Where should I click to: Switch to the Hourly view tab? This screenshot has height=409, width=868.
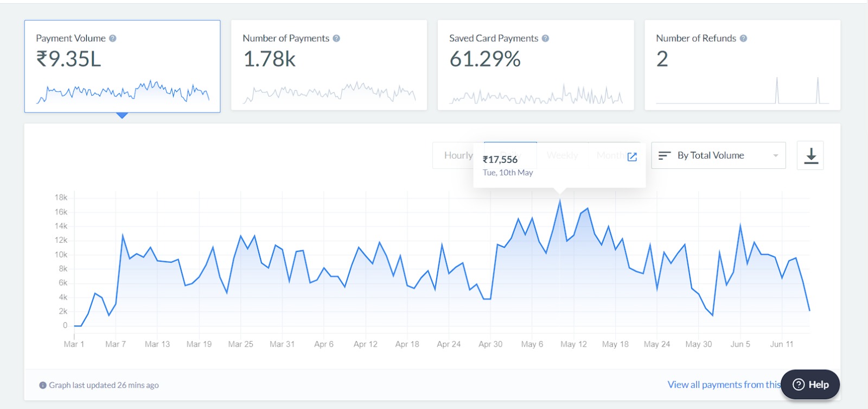point(458,155)
